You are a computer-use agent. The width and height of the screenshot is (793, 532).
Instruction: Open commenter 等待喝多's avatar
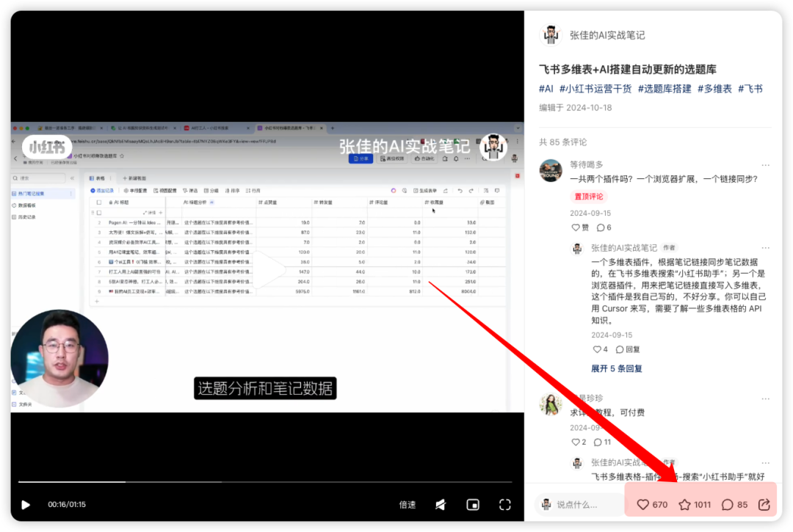coord(551,170)
